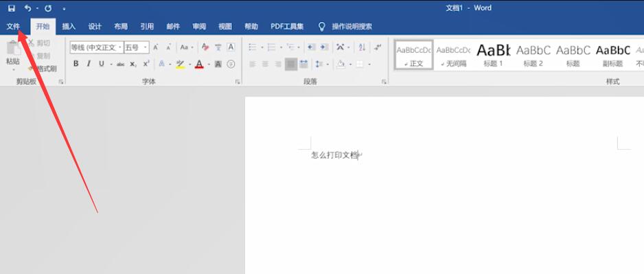Screen dimensions: 644x274
Task: Open the font name combo box 等线
Action: click(x=97, y=47)
